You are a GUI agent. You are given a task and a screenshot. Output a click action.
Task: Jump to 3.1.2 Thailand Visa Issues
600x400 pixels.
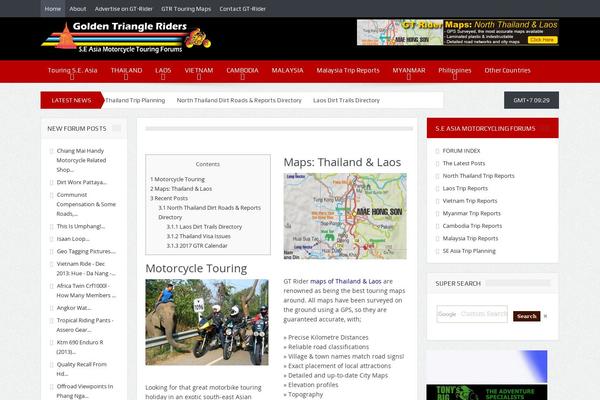(x=198, y=236)
